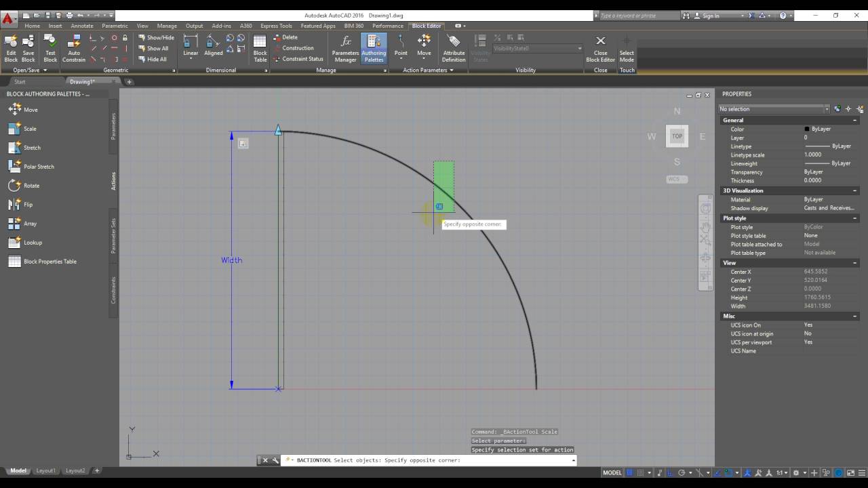Open the Parametric ribbon tab
The height and width of the screenshot is (488, 868).
coord(115,26)
